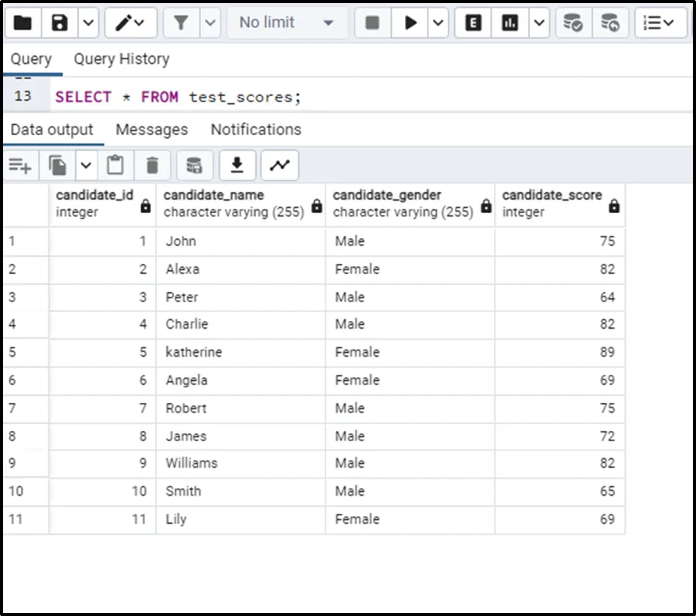The image size is (696, 616).
Task: Open the Edit pencil dropdown
Action: (x=130, y=23)
